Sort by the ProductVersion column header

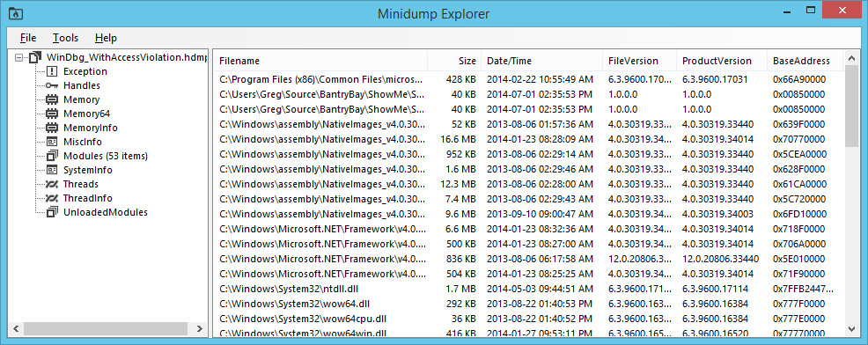[721, 61]
